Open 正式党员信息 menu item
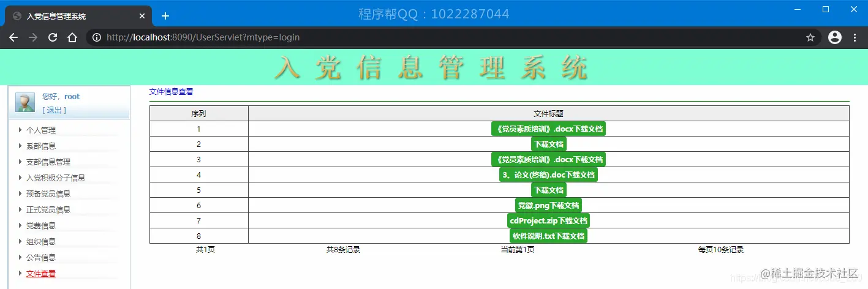Image resolution: width=868 pixels, height=289 pixels. click(48, 209)
